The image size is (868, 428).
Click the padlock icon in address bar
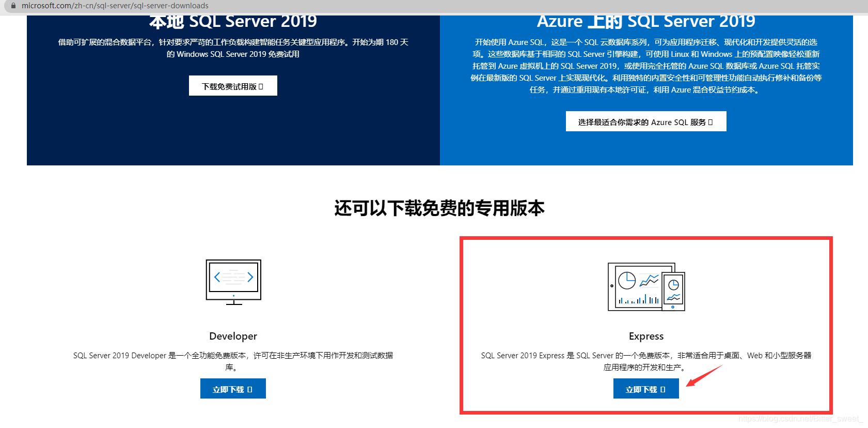pyautogui.click(x=13, y=6)
